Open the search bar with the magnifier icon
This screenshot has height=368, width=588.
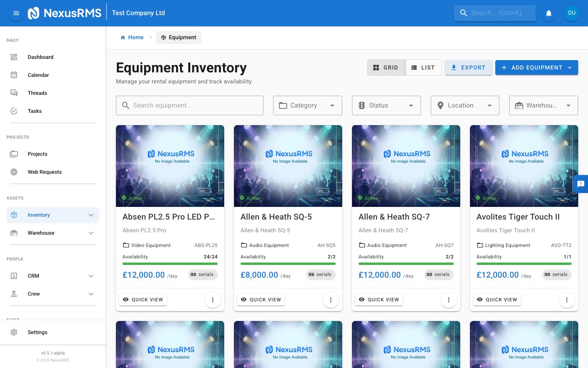494,13
